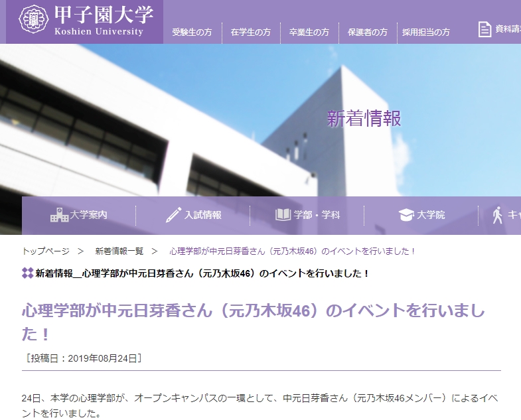Click the walking person campus life icon
The width and height of the screenshot is (521, 420).
497,215
